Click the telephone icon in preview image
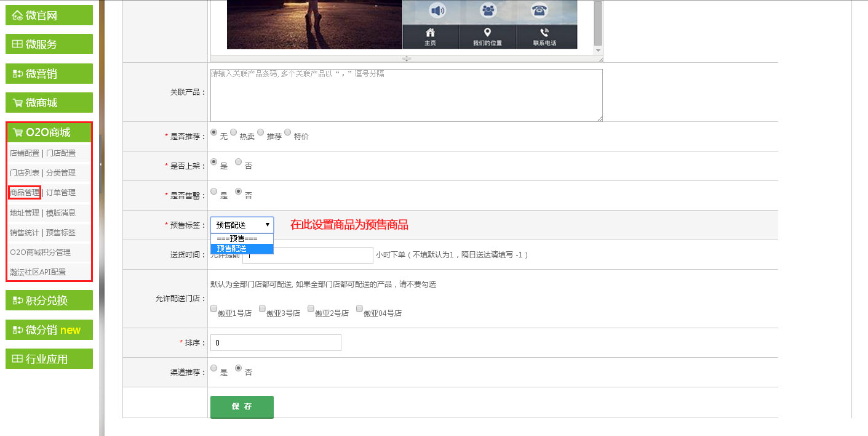The height and width of the screenshot is (436, 868). [x=540, y=10]
